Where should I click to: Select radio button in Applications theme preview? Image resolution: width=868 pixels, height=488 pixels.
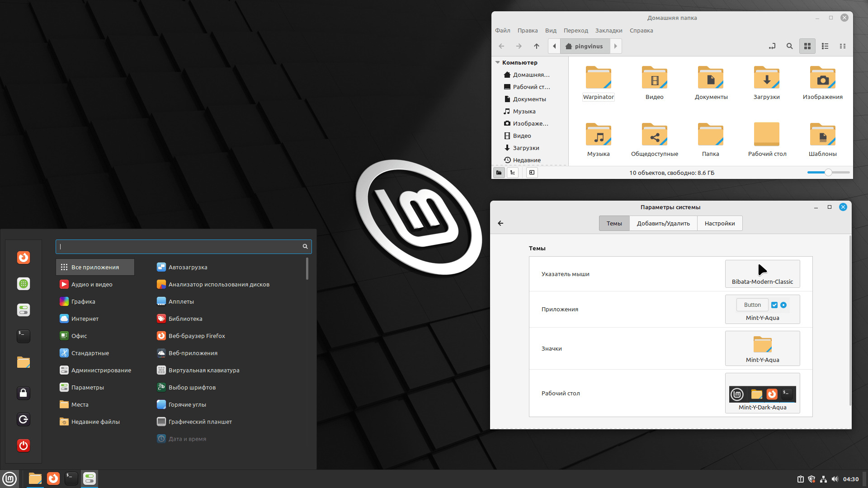click(x=783, y=305)
